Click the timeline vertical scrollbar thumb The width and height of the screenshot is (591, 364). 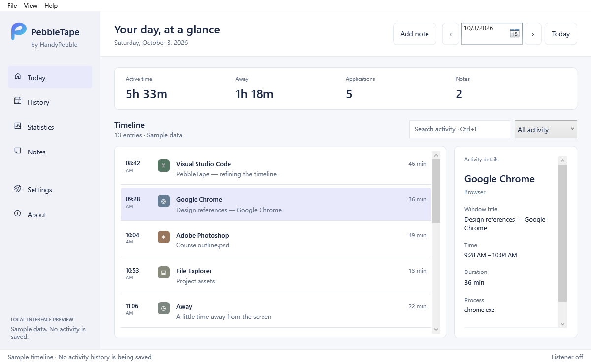point(436,191)
